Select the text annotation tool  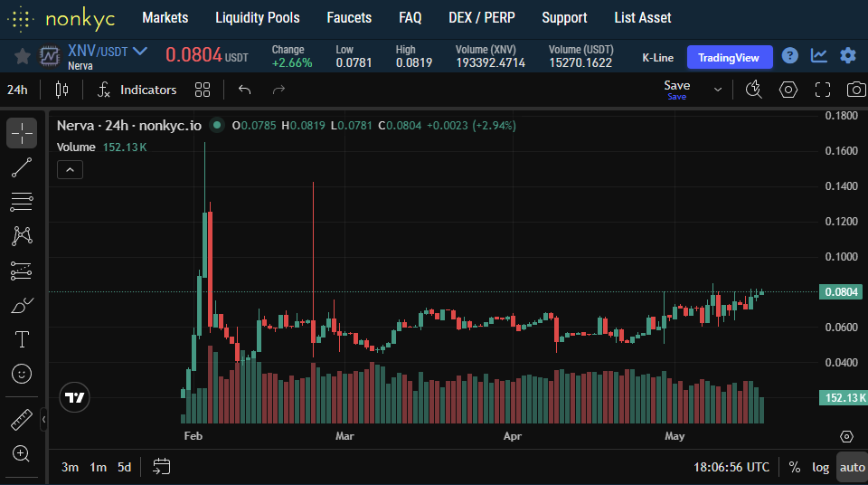[22, 339]
